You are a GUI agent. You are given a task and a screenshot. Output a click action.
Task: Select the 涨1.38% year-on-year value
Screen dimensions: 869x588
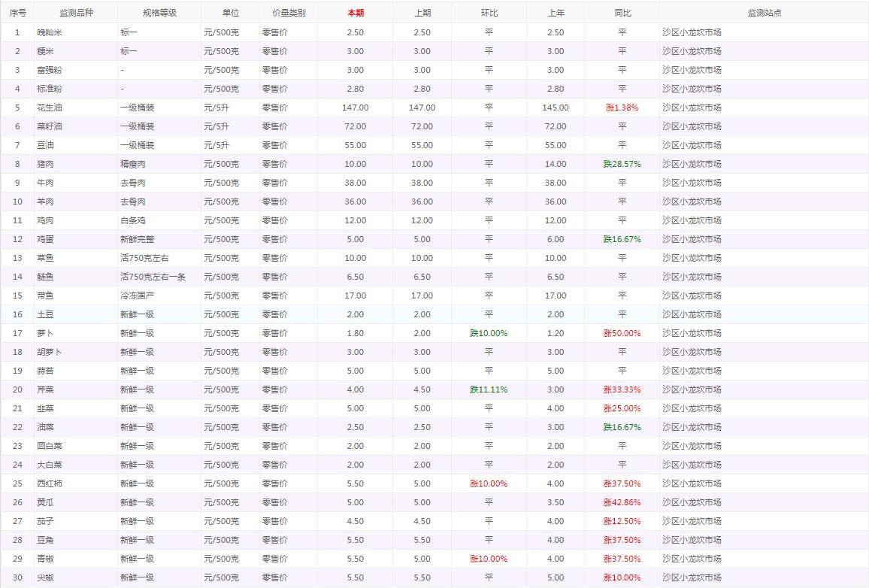(x=622, y=108)
